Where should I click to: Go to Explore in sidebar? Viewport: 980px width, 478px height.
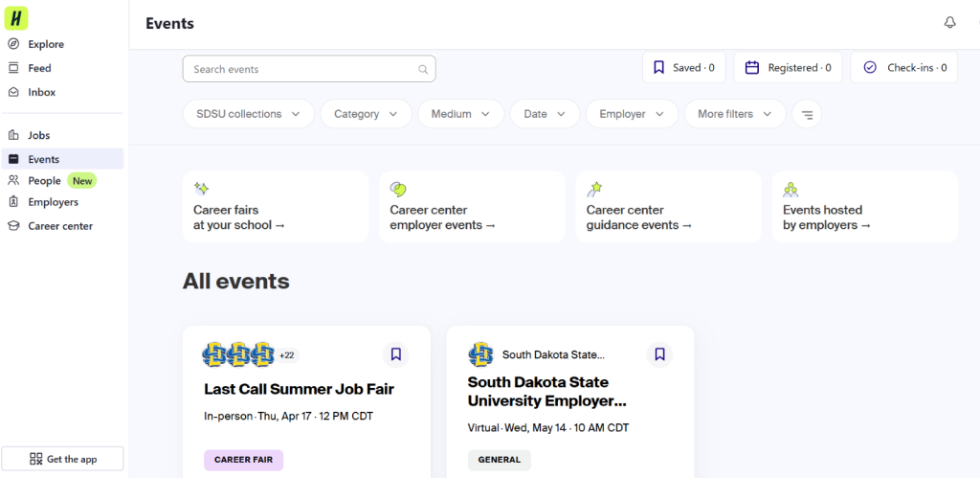click(46, 44)
